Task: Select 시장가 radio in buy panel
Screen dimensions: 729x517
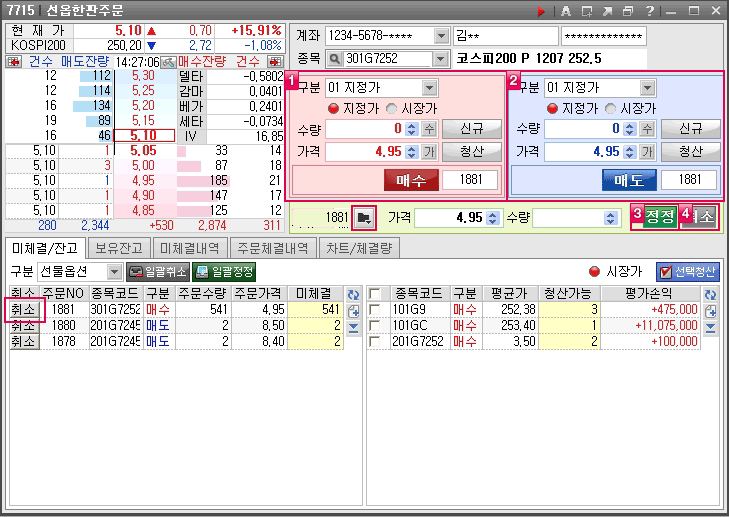Action: [x=392, y=109]
